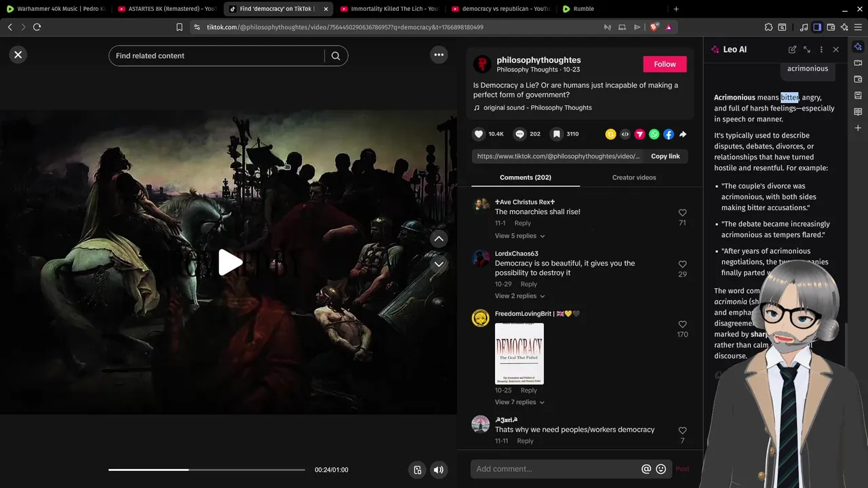Switch to ASTARTES 8K (Remastered) tab

click(x=167, y=9)
